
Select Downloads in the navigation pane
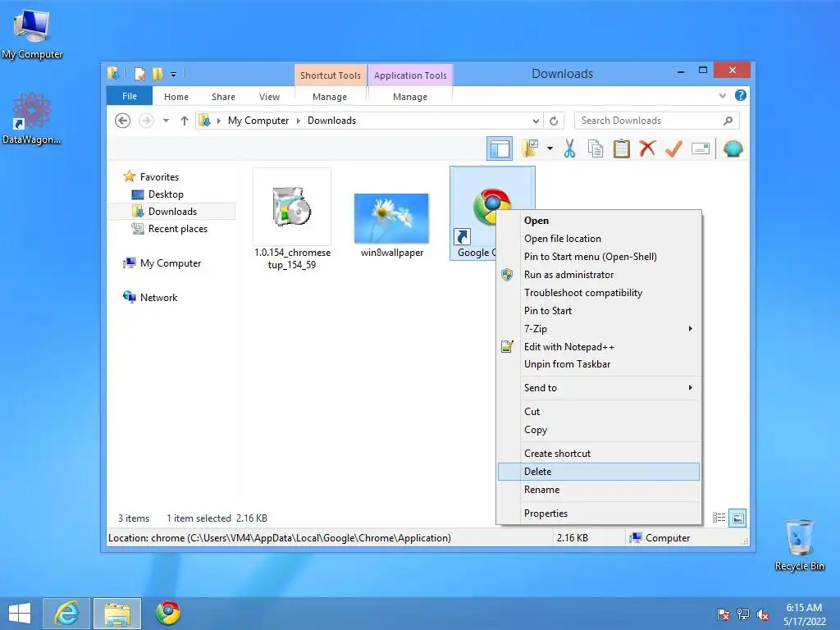172,211
